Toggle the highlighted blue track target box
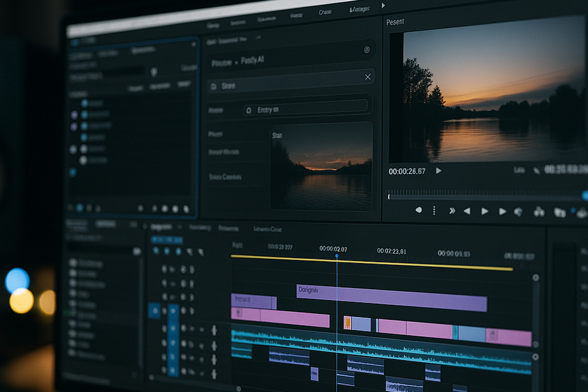Image resolution: width=588 pixels, height=392 pixels. pyautogui.click(x=154, y=311)
